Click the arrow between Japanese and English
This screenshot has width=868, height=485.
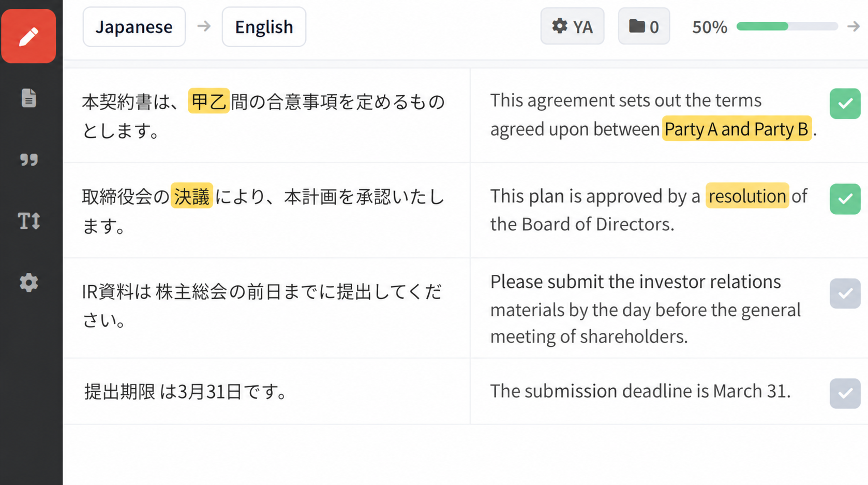pos(204,26)
